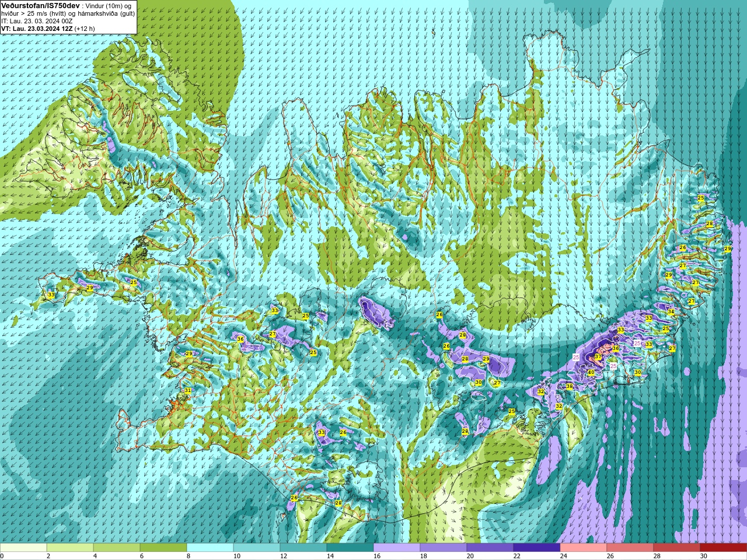Viewport: 747px width, 560px height.
Task: Click the 2–4 m/s light green legend segment
Action: 70,548
